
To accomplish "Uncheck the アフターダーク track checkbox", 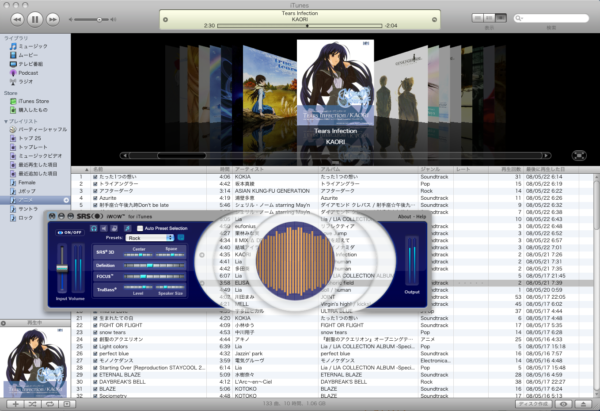I will point(95,191).
